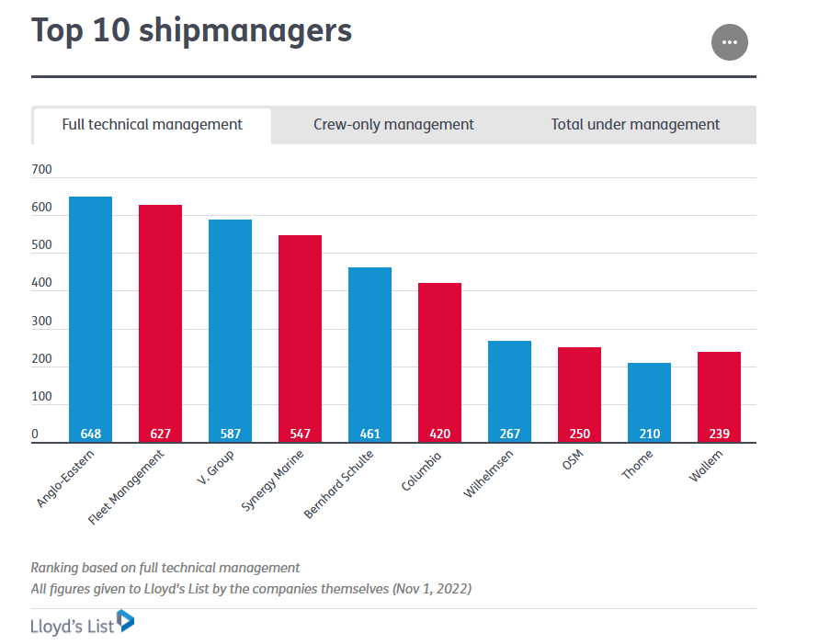Switch to Crew-only management tab
Screen dimensions: 830x644
coord(393,124)
